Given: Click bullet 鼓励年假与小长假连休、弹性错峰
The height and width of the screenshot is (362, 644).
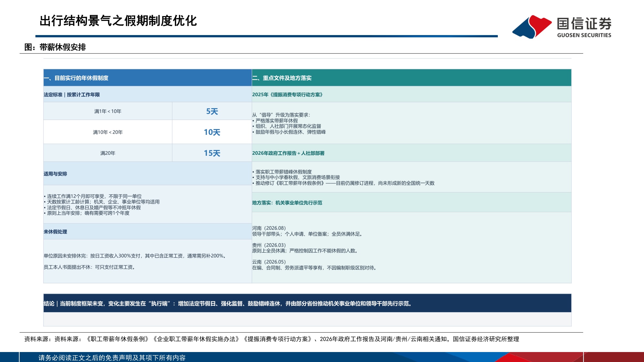Looking at the screenshot, I should (289, 132).
